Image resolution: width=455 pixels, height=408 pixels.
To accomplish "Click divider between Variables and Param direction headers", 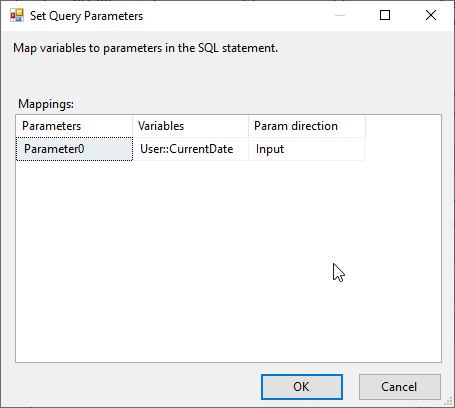I will click(x=248, y=126).
